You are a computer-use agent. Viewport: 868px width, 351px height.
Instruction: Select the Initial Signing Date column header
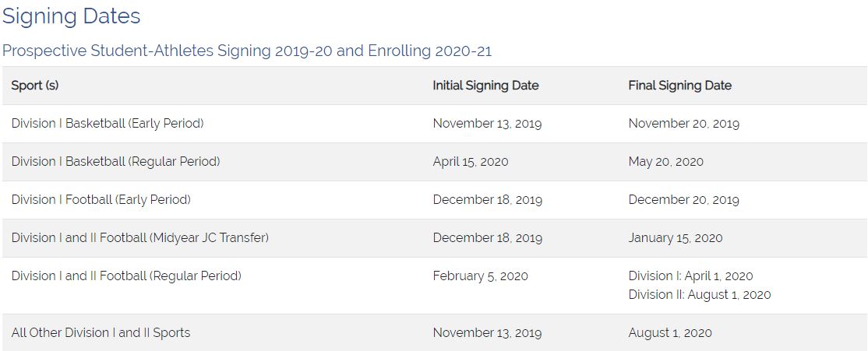[485, 86]
